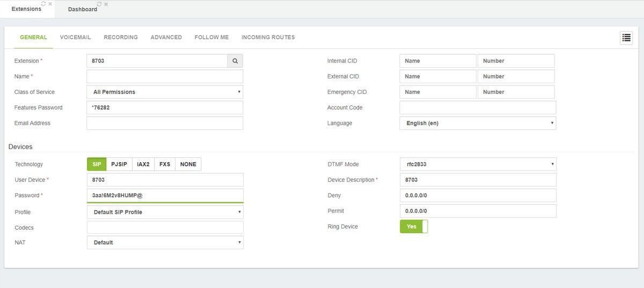The image size is (644, 288).
Task: Select IAX2 technology
Action: [x=143, y=164]
